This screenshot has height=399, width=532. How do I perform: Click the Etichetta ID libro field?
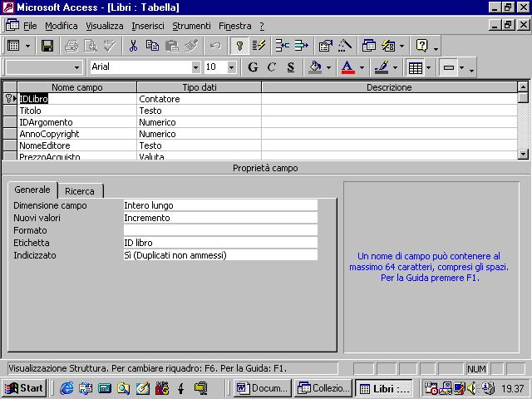220,243
